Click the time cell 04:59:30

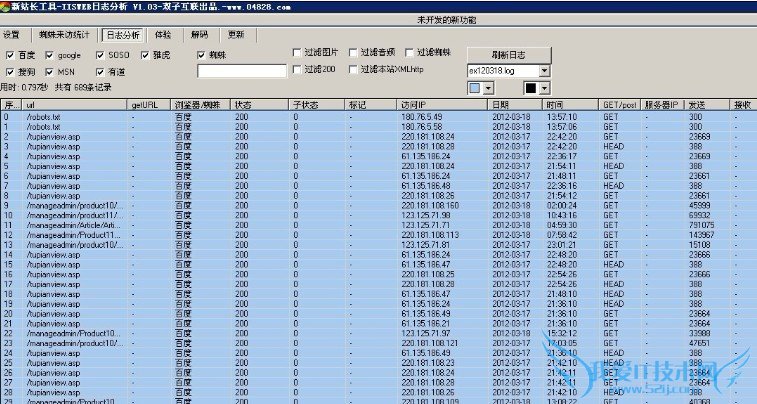(x=562, y=225)
